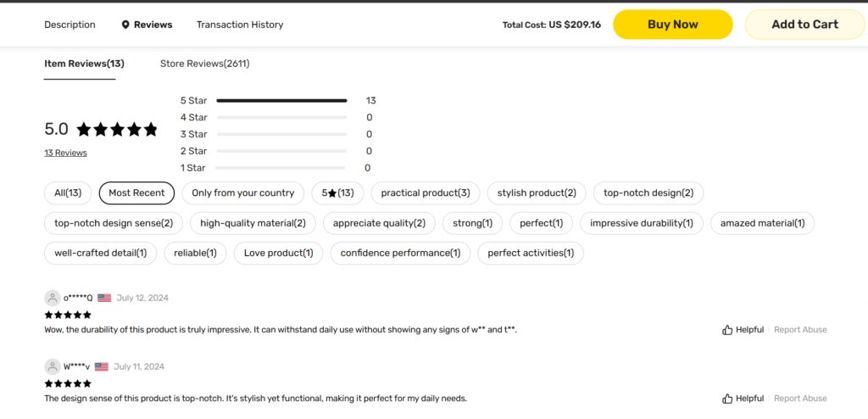Click the location pin icon beside Reviews
The height and width of the screenshot is (419, 868).
click(x=125, y=25)
